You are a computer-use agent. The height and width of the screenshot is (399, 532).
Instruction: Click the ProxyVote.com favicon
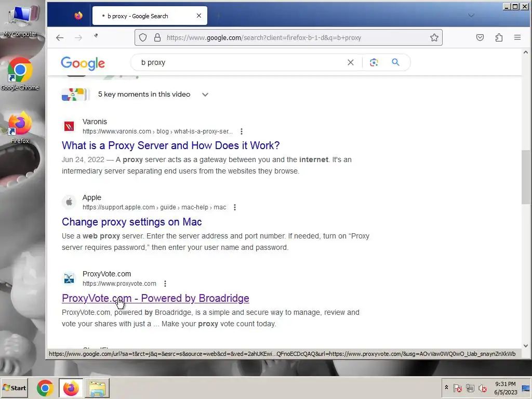coord(69,278)
